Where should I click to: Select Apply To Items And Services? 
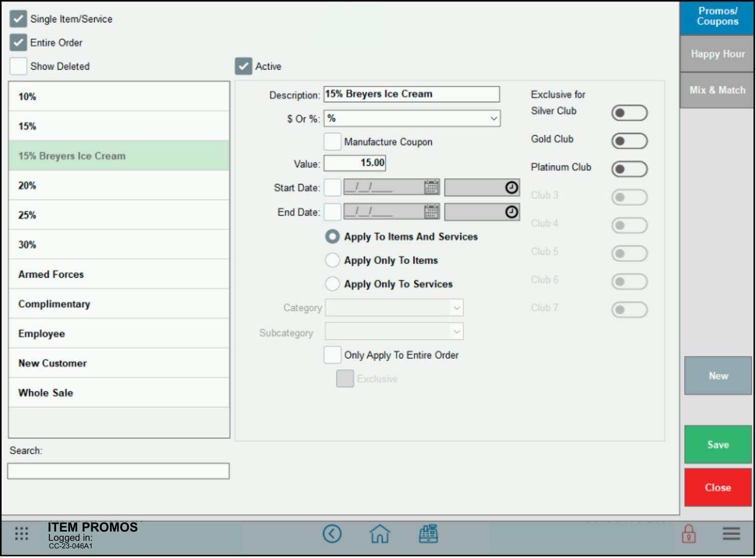tap(332, 237)
